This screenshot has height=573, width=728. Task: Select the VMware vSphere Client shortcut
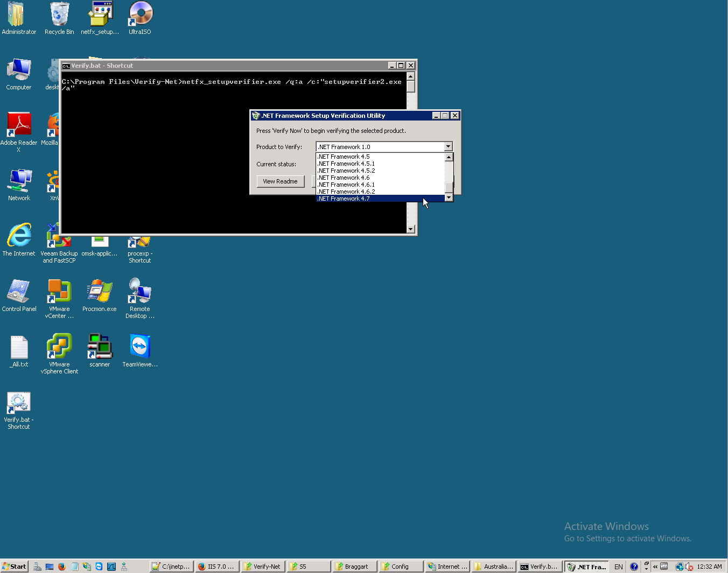click(59, 355)
